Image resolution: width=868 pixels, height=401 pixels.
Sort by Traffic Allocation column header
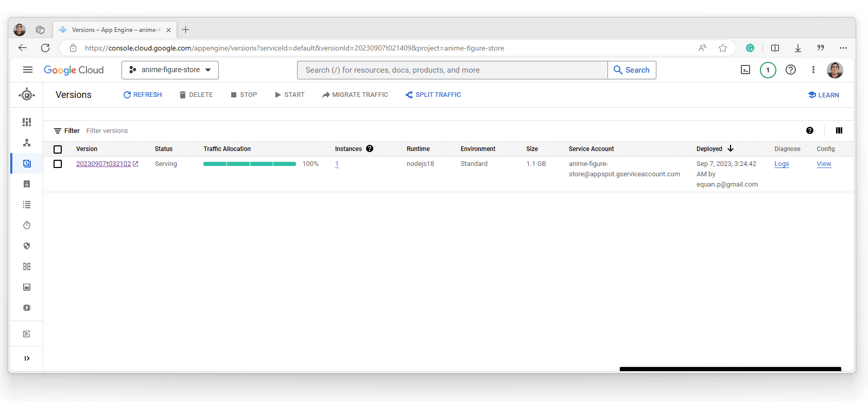click(227, 149)
